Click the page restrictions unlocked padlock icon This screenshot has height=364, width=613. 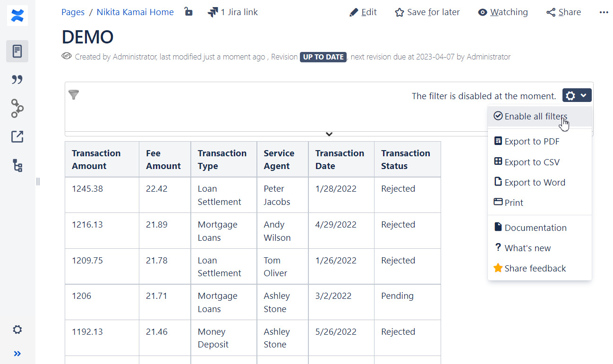pyautogui.click(x=188, y=12)
